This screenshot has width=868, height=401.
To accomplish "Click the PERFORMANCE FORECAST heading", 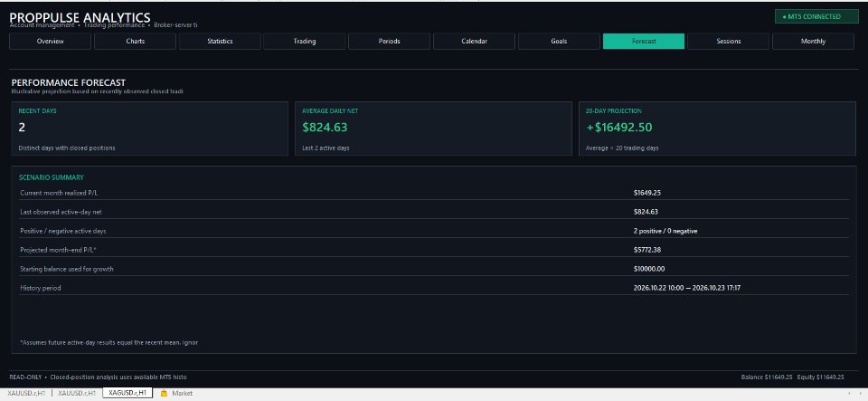I will (69, 82).
